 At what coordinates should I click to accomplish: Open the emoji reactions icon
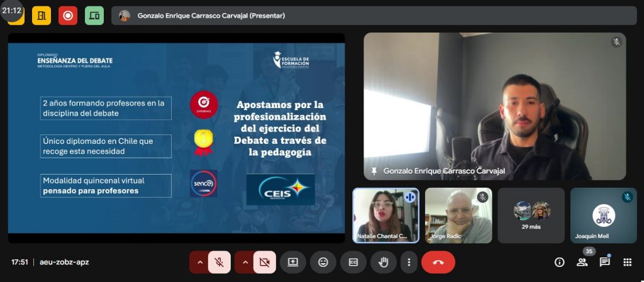pyautogui.click(x=323, y=262)
